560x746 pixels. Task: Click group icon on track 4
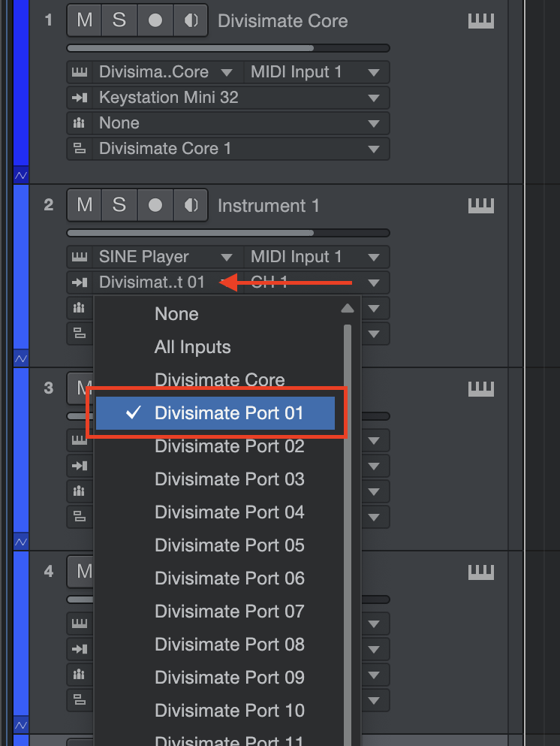[x=80, y=675]
